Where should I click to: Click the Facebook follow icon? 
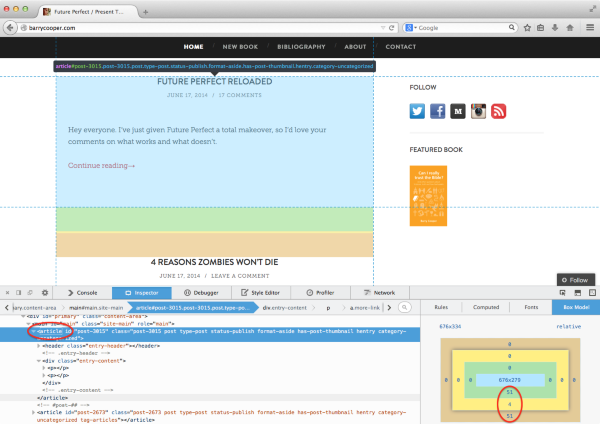[438, 111]
